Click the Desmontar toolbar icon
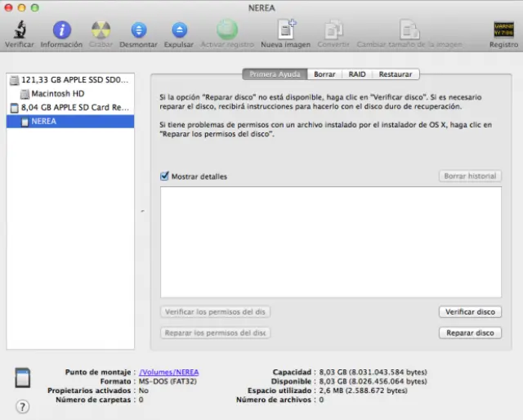 click(138, 30)
